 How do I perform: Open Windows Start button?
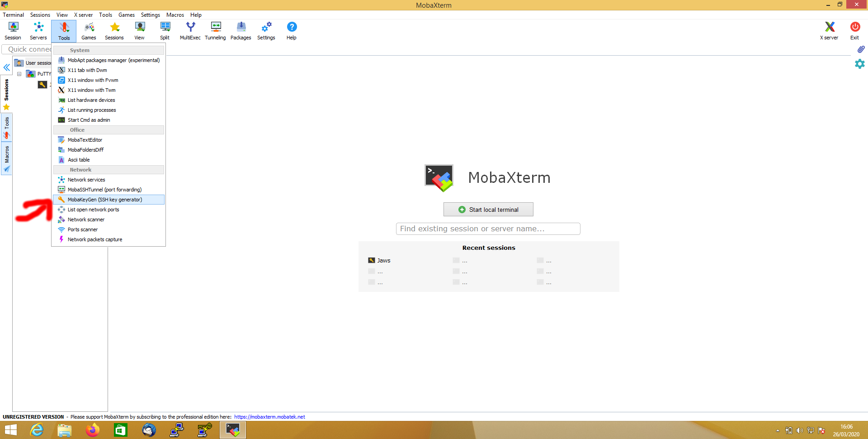[10, 430]
